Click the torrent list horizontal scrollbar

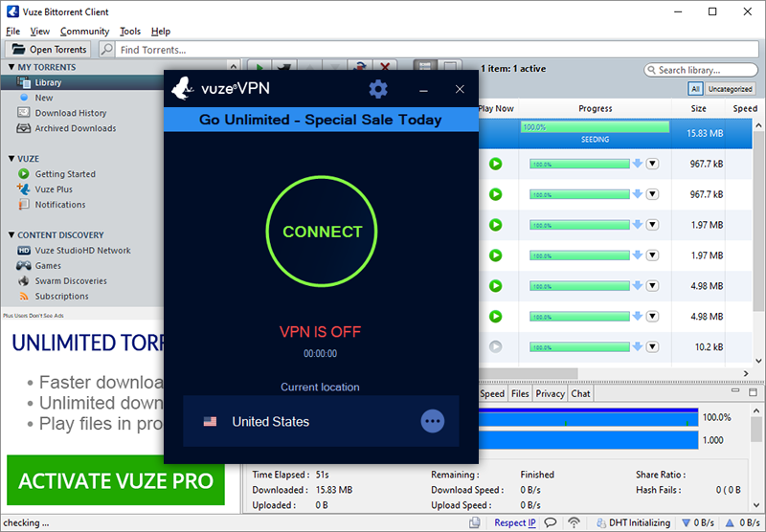coord(528,373)
